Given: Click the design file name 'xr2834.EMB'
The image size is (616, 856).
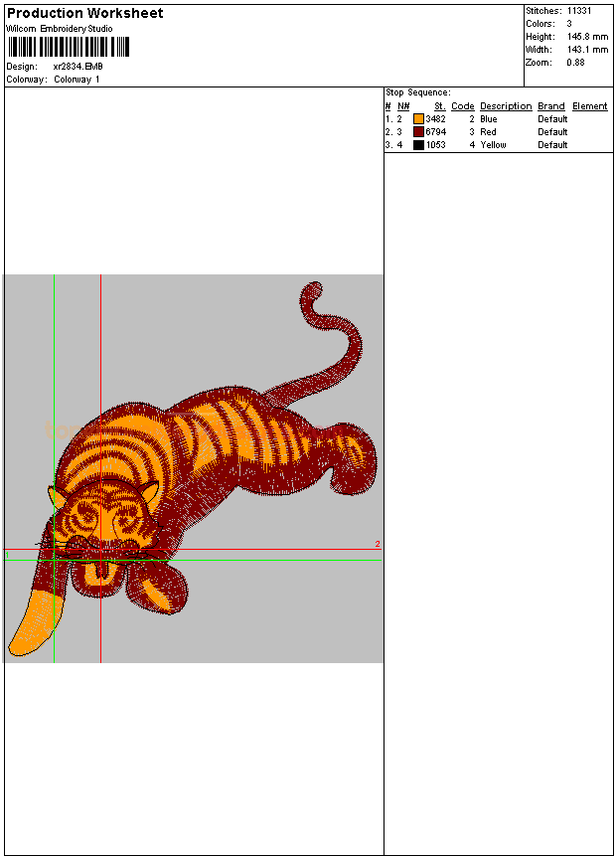Looking at the screenshot, I should 78,66.
